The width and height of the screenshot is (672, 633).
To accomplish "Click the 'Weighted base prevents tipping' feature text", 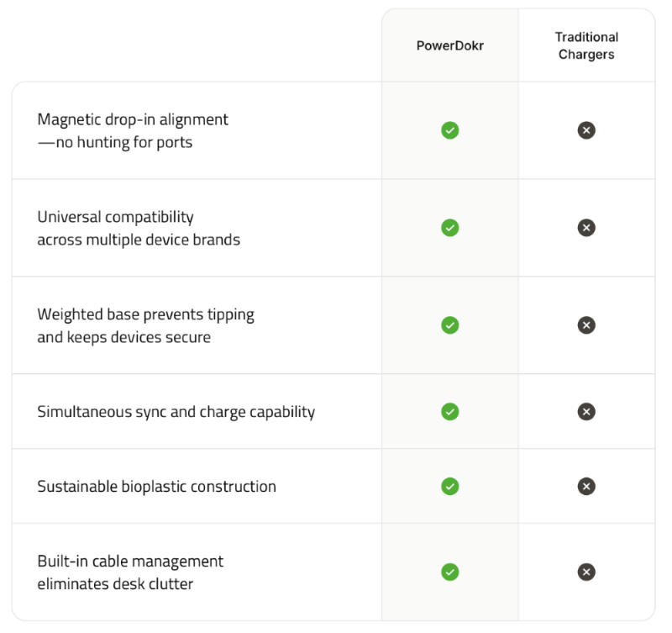I will 145,315.
